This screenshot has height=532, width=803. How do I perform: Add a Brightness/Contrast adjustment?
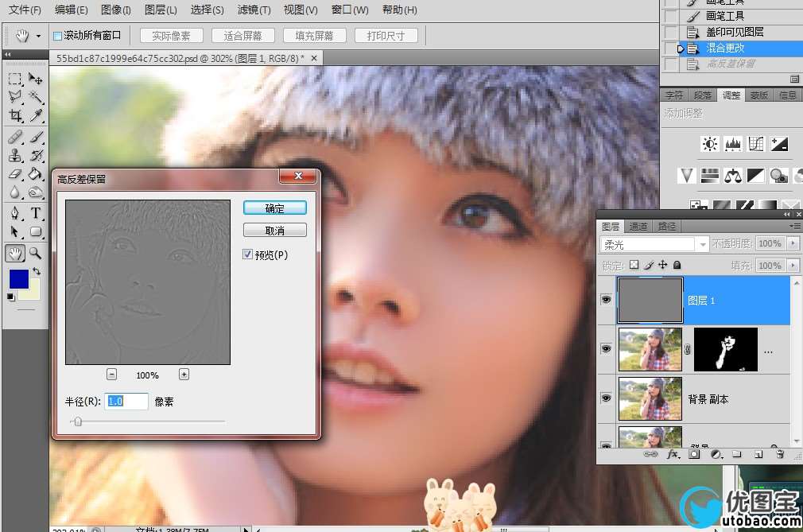(x=710, y=145)
